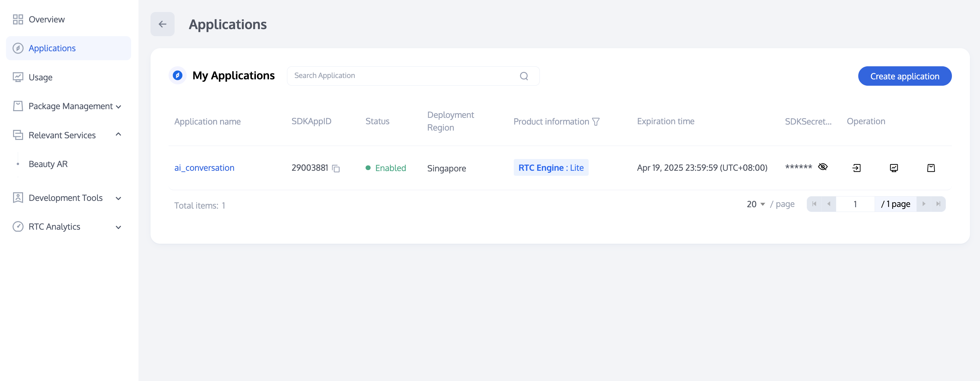Open the 20 per page dropdown
The height and width of the screenshot is (381, 980).
(756, 204)
